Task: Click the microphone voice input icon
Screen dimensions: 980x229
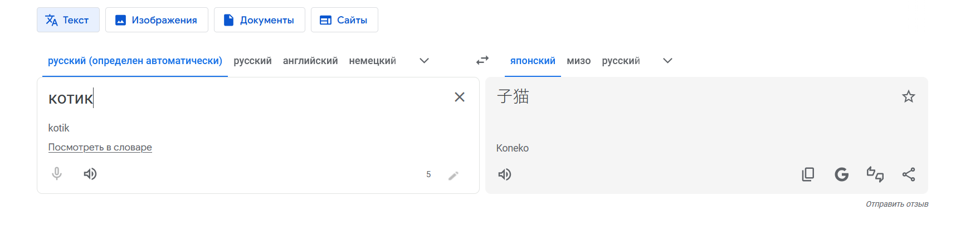Action: tap(57, 174)
